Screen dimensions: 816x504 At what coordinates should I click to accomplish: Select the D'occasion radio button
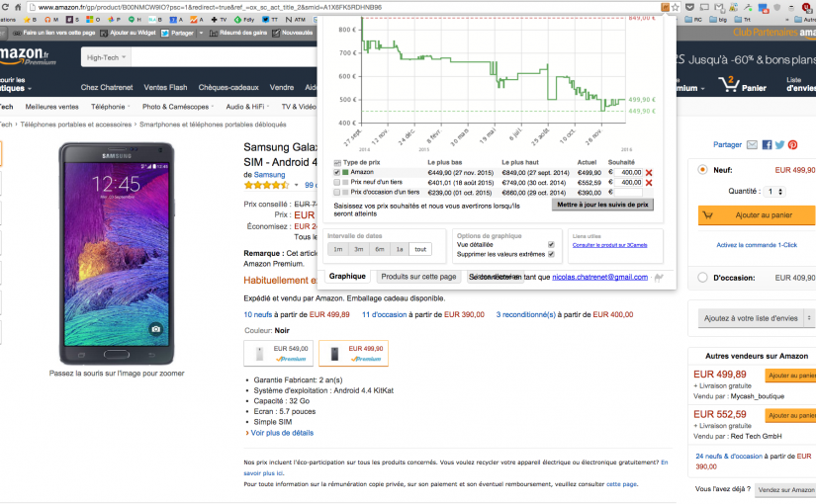(702, 278)
